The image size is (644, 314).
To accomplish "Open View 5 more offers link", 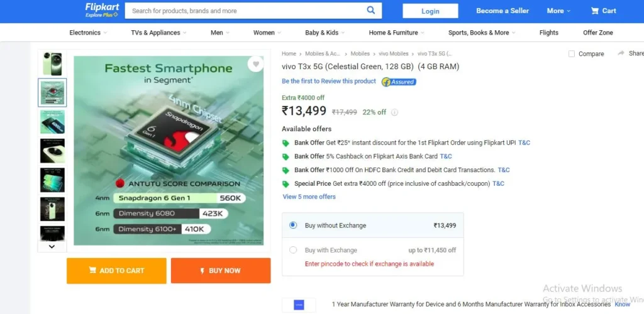I will [x=309, y=197].
